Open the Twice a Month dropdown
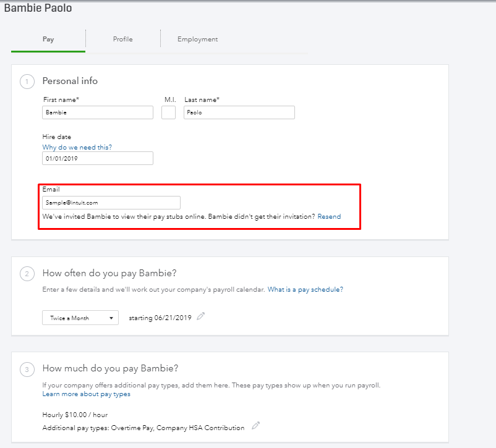 coord(80,318)
